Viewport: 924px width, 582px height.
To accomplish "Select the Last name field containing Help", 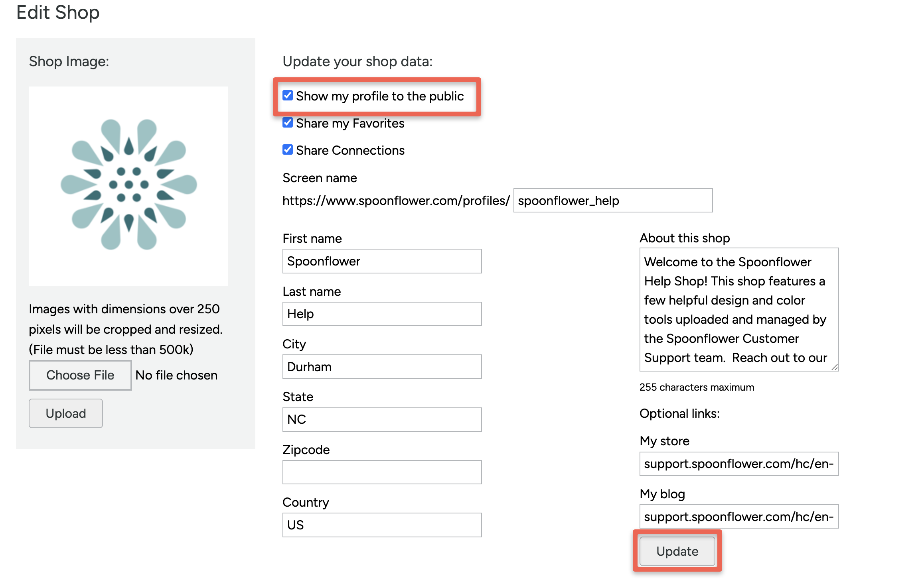I will pos(381,314).
